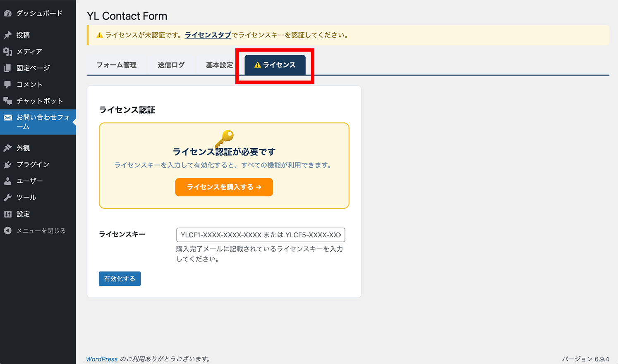618x364 pixels.
Task: Click the 外観 paintbrush icon
Action: (7, 148)
